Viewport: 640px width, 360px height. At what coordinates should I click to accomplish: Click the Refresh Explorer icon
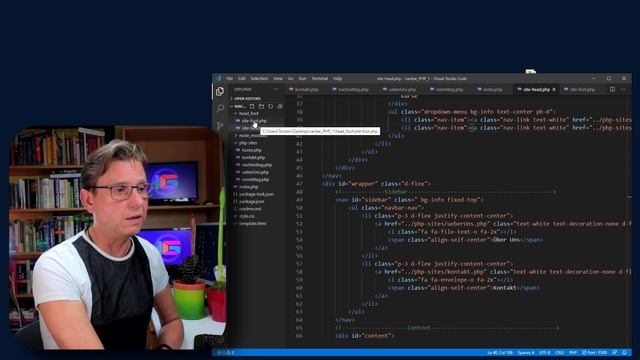[271, 106]
